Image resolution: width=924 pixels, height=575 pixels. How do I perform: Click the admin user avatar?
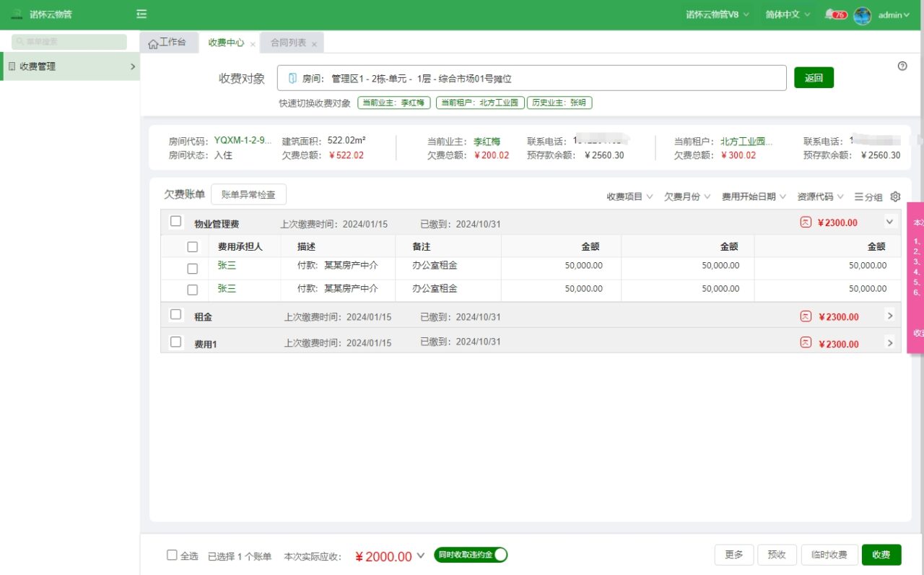[x=862, y=15]
